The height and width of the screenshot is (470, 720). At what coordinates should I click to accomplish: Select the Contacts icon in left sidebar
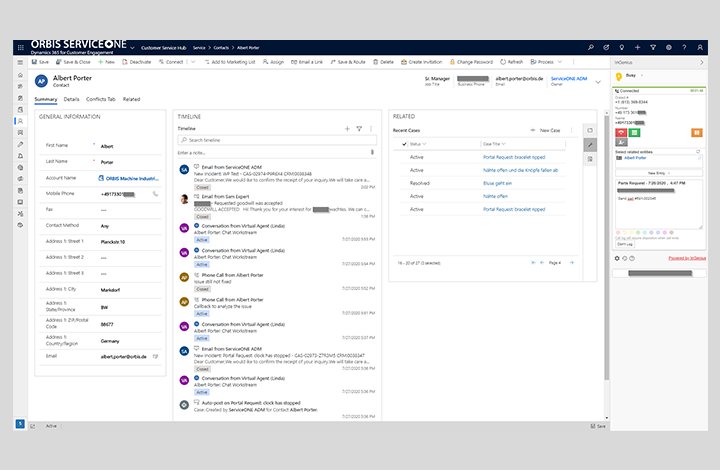[20, 121]
